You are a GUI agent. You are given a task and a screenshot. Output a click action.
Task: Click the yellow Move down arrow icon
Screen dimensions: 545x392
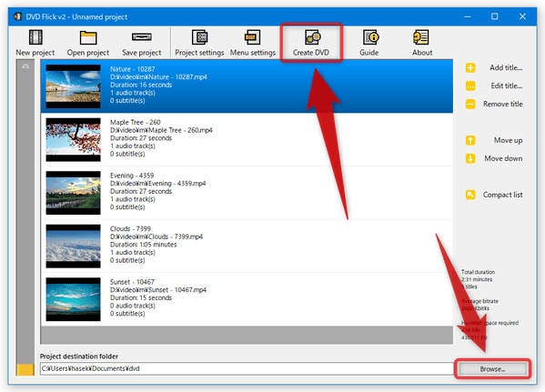click(x=470, y=158)
